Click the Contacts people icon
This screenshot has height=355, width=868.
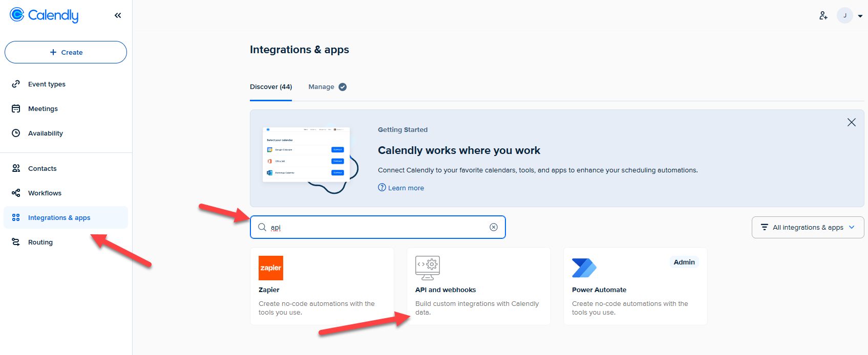16,168
